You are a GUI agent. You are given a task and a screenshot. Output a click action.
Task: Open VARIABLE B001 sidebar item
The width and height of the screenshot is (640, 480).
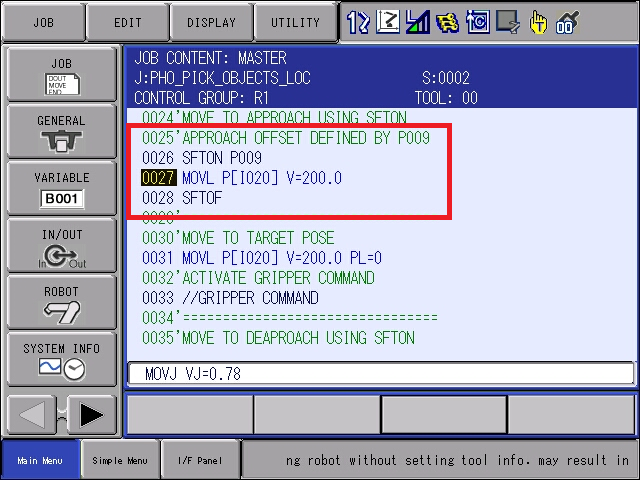click(62, 189)
